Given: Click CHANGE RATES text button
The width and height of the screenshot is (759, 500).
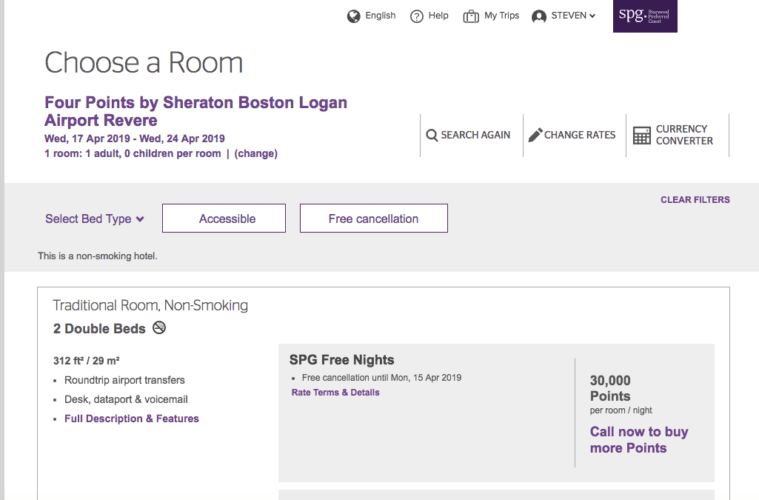Looking at the screenshot, I should coord(580,135).
